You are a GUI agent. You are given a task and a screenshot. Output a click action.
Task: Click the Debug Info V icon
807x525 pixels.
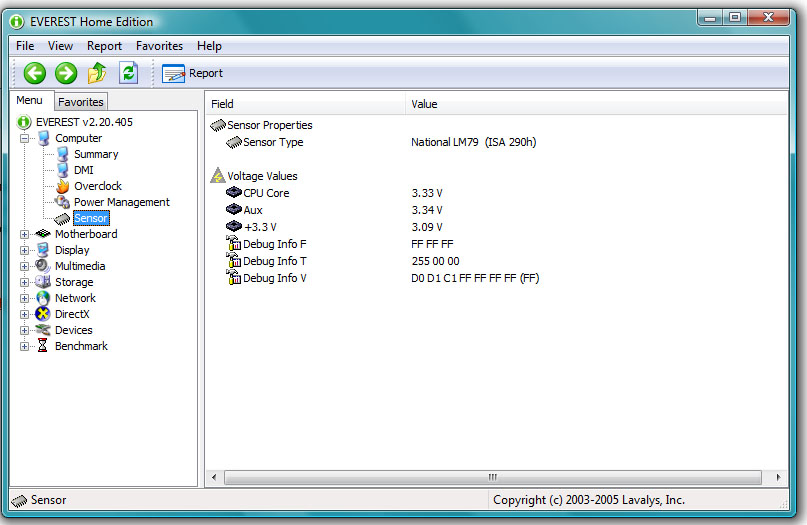point(234,277)
